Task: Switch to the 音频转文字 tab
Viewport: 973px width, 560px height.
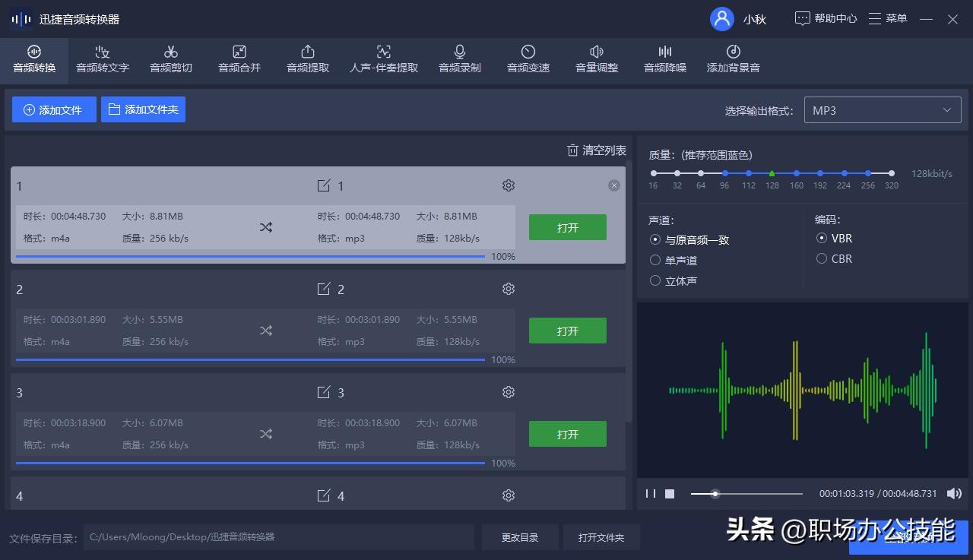Action: pos(103,59)
